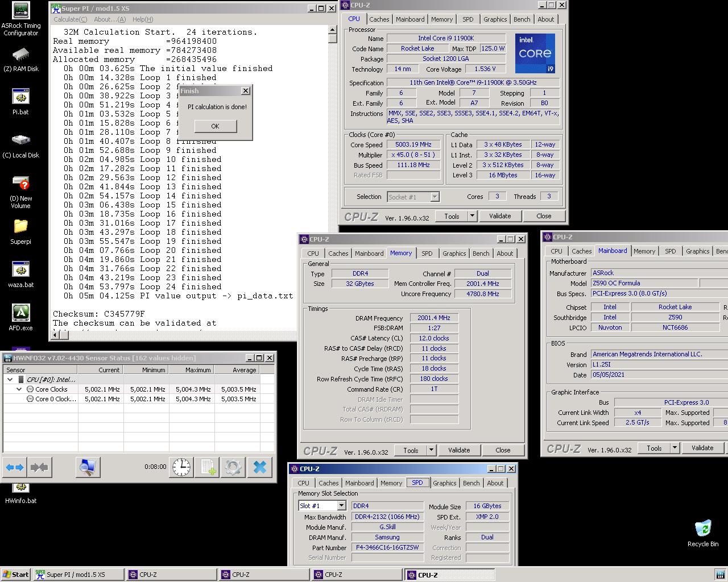Collapse the Core Clocks tree node
728x582 pixels.
pyautogui.click(x=19, y=389)
